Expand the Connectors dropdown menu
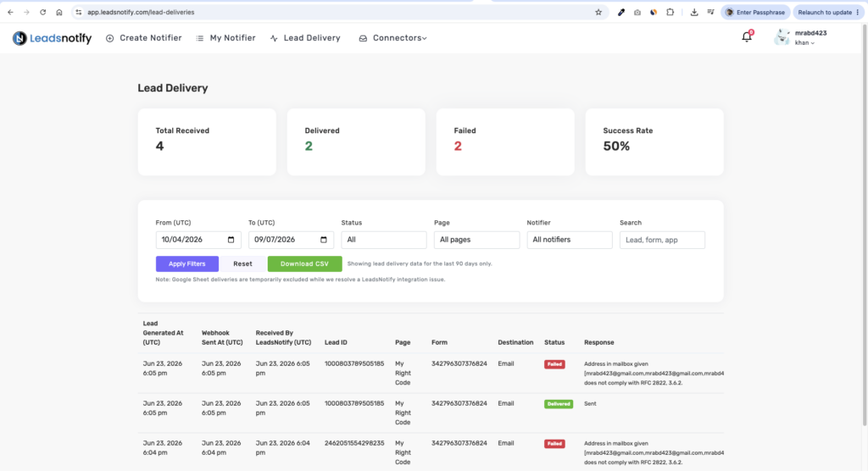 [x=393, y=38]
